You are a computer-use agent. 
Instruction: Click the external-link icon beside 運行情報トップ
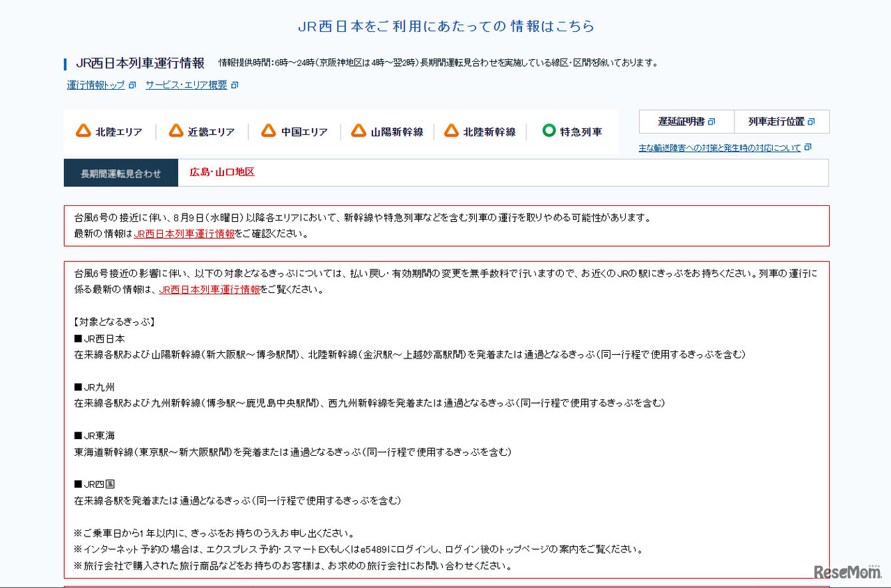pyautogui.click(x=132, y=84)
